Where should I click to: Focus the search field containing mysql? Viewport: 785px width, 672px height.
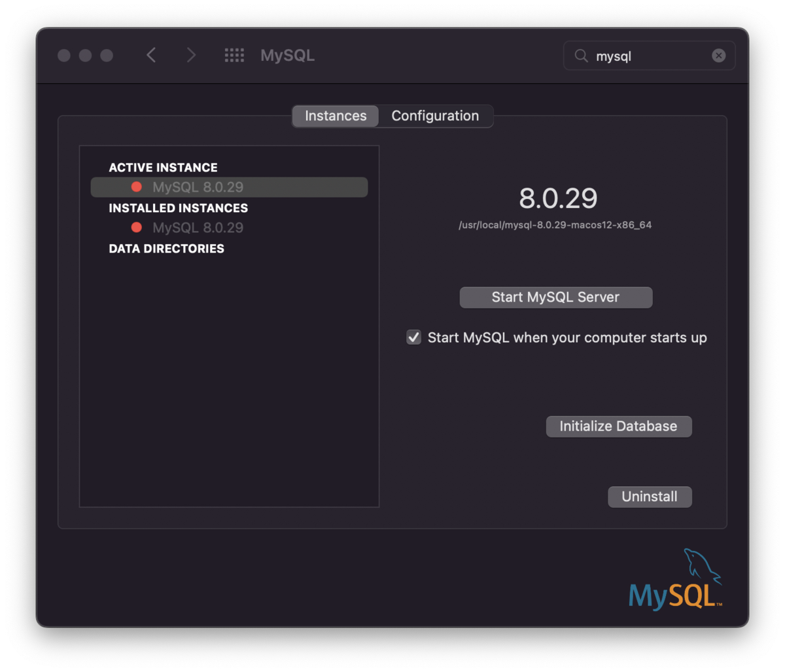coord(649,56)
